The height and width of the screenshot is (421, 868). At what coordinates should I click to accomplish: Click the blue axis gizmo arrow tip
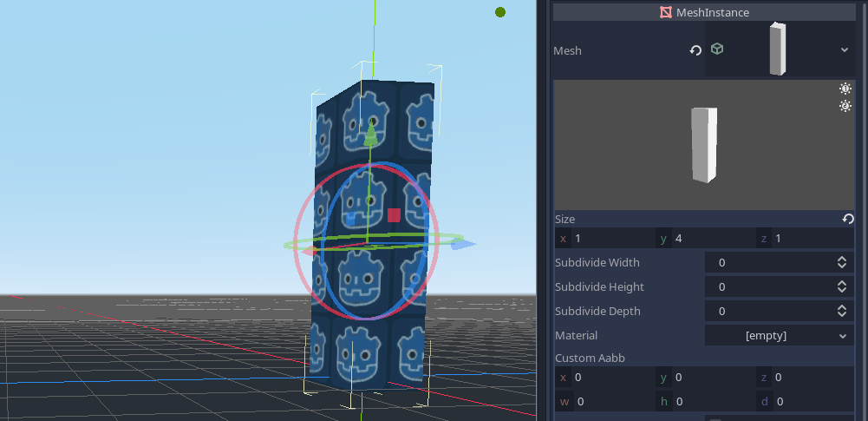pyautogui.click(x=464, y=244)
